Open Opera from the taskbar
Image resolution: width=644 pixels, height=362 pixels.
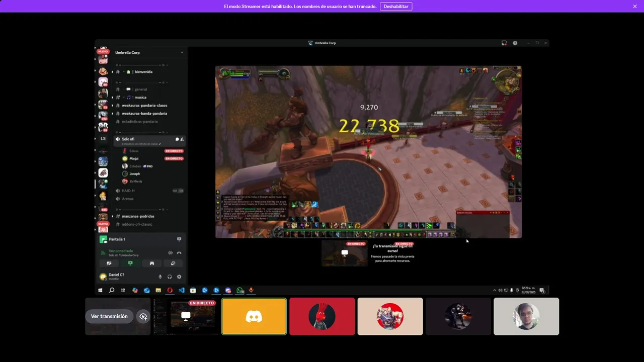(170, 291)
